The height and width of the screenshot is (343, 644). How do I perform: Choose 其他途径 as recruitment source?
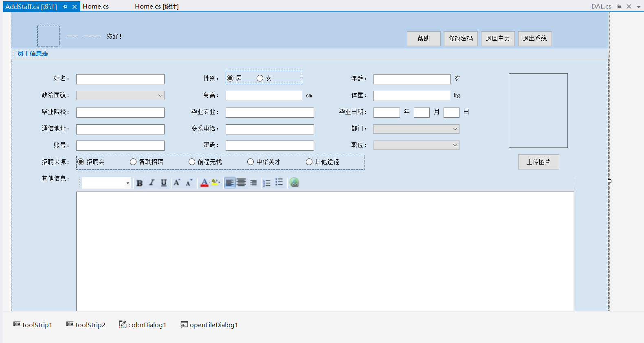pos(323,162)
